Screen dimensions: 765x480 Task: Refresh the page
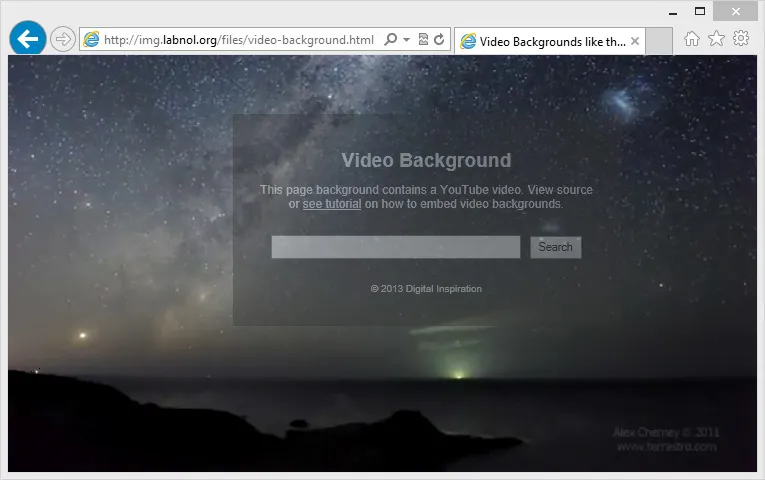click(x=439, y=40)
